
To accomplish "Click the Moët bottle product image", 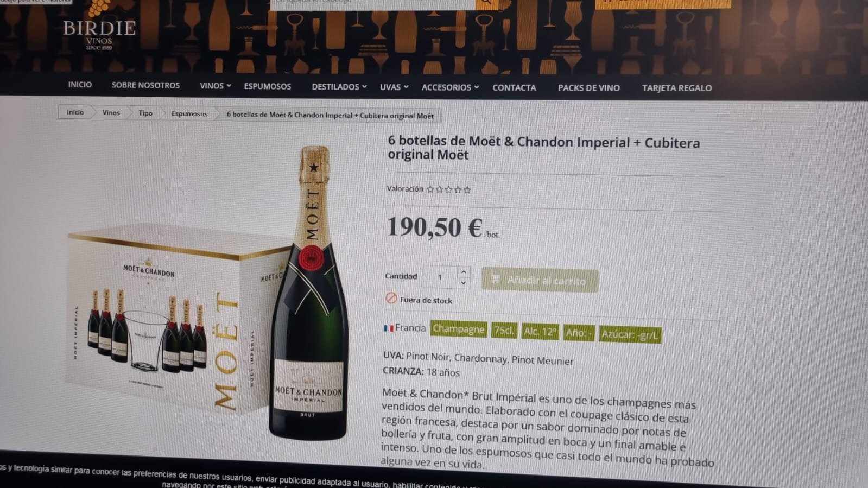I will coord(309,293).
